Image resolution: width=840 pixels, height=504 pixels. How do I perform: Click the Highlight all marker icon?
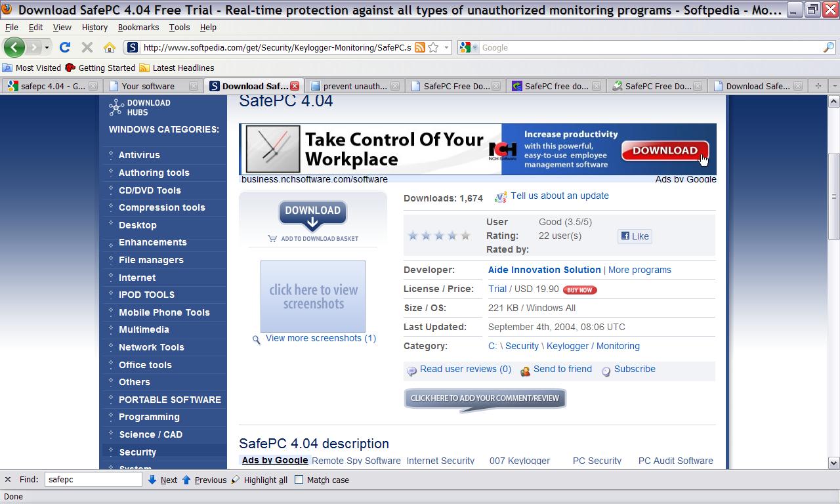click(x=236, y=480)
